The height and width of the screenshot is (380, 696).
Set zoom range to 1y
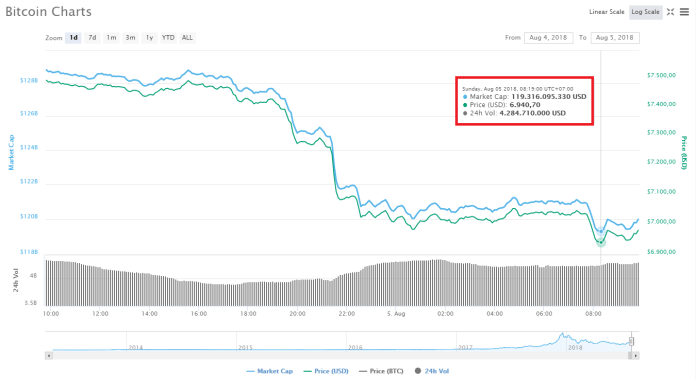(150, 38)
